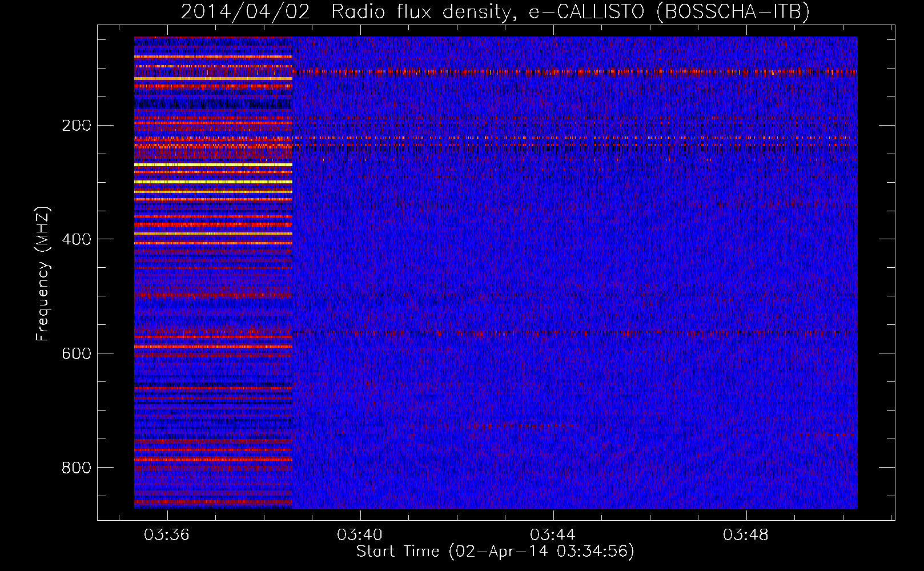Click the date 2014/04/02 in the title
This screenshot has height=571, width=924.
coord(245,12)
